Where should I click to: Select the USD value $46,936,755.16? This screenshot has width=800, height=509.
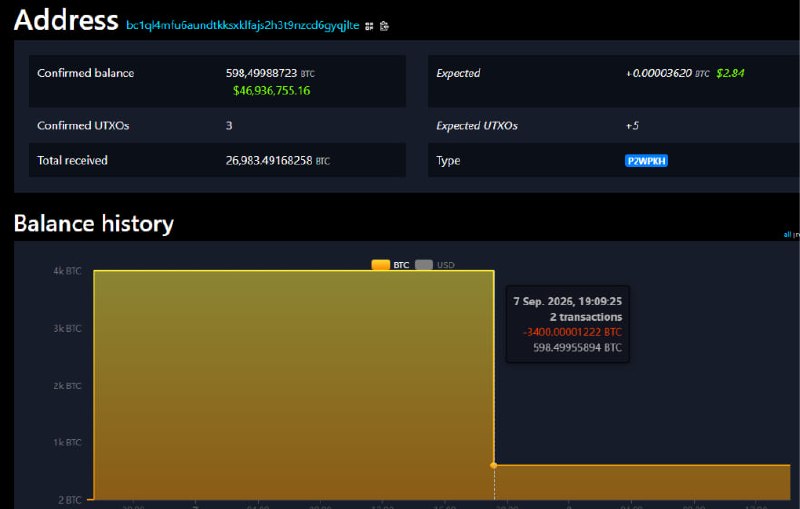click(x=271, y=90)
